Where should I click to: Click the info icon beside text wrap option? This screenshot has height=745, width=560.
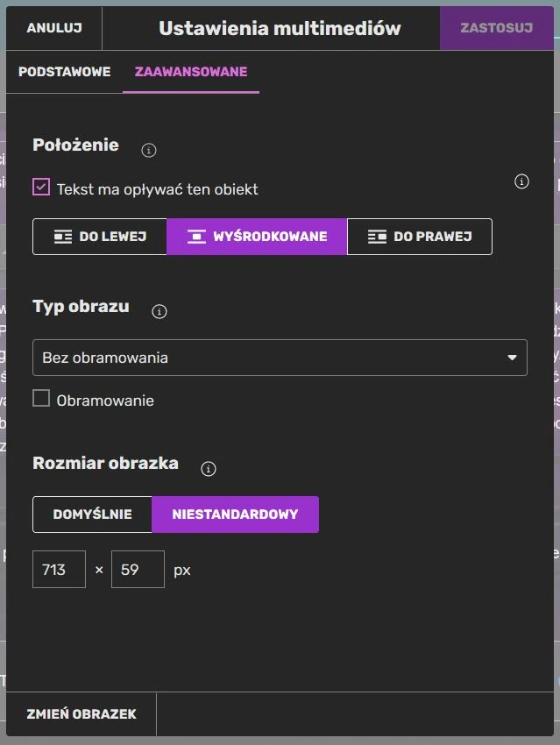[521, 181]
